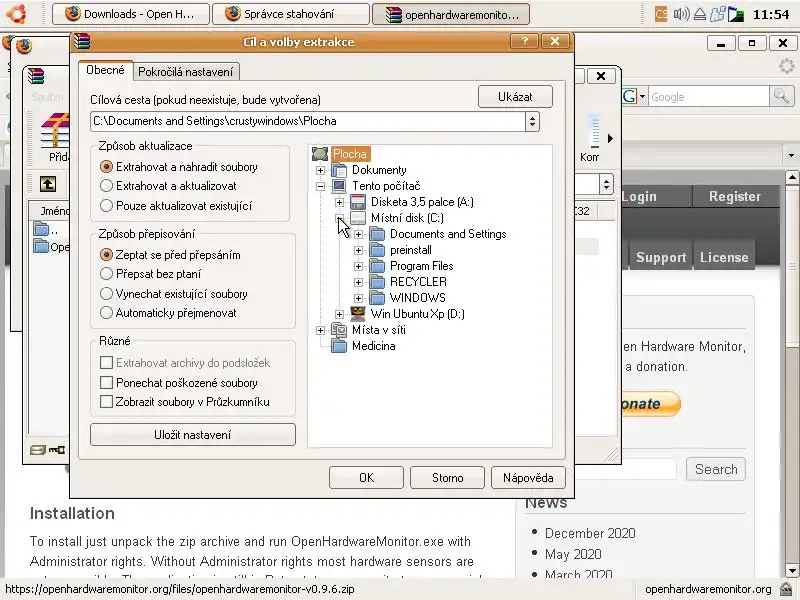This screenshot has width=800, height=600.
Task: Expand the Disketa 3,5 palce node
Action: point(339,203)
